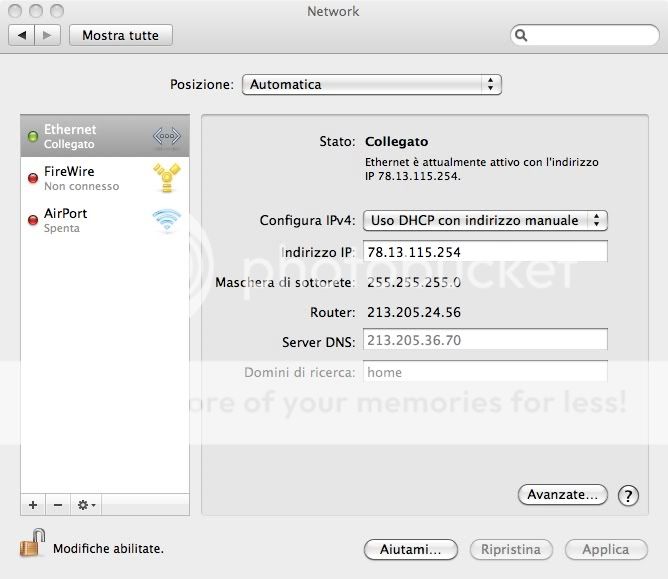The width and height of the screenshot is (668, 579).
Task: Open the Avanzate settings button
Action: click(x=563, y=494)
